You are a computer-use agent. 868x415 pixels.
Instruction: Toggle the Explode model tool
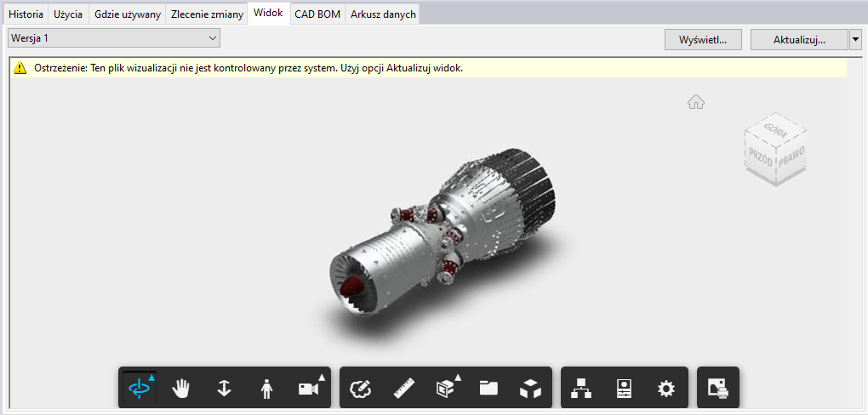tap(531, 389)
